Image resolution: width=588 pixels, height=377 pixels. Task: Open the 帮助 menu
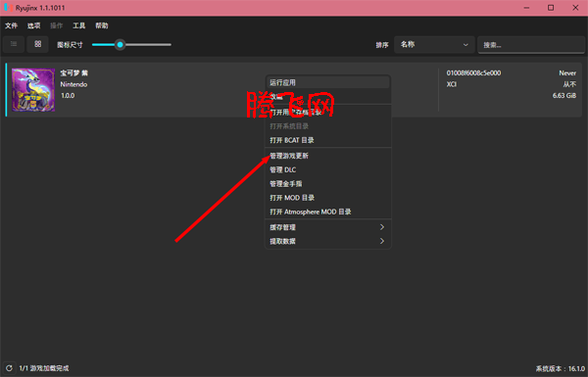pyautogui.click(x=102, y=25)
